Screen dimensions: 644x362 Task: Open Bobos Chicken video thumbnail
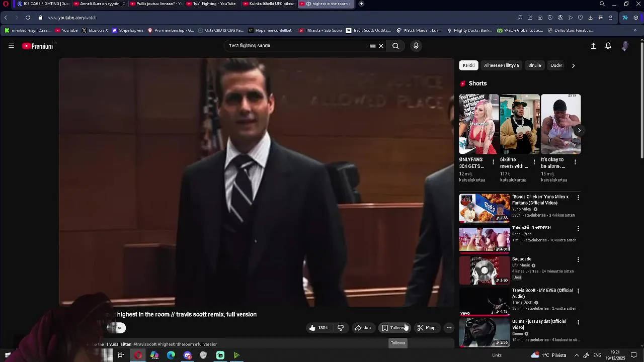click(x=485, y=208)
